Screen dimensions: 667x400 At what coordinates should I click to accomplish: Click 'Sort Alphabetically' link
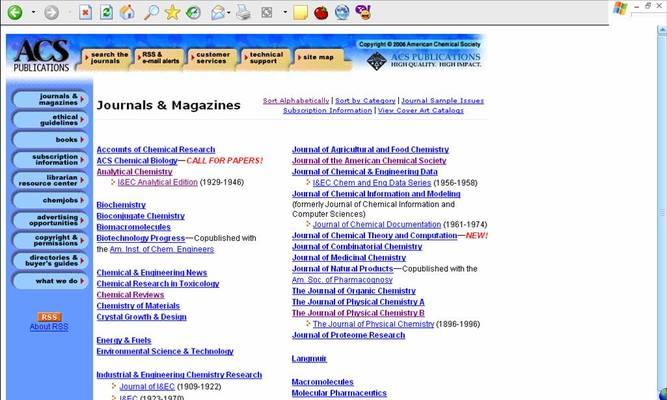tap(296, 101)
